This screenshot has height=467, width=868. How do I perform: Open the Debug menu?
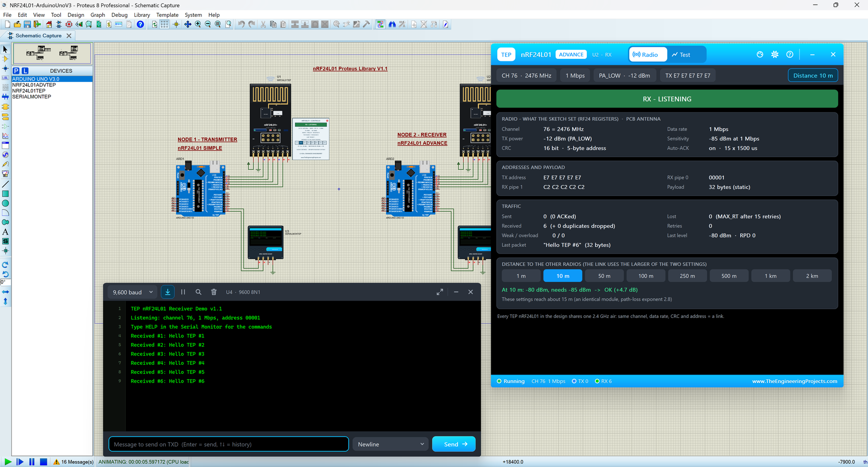click(119, 15)
